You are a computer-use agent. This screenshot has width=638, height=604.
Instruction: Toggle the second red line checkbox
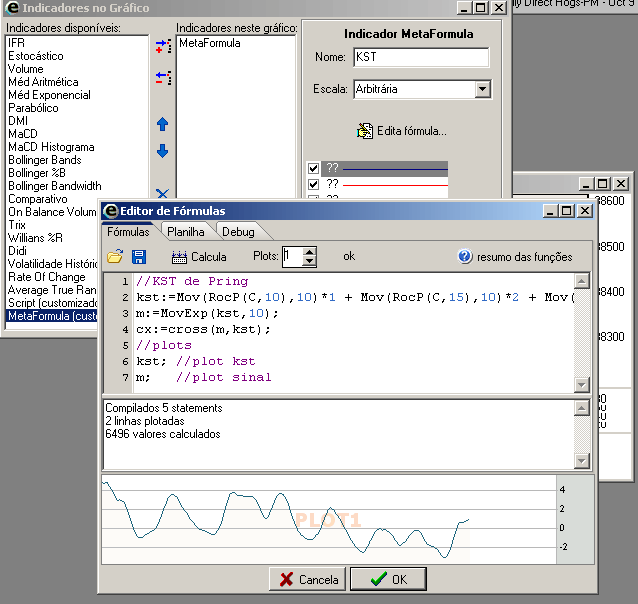314,184
